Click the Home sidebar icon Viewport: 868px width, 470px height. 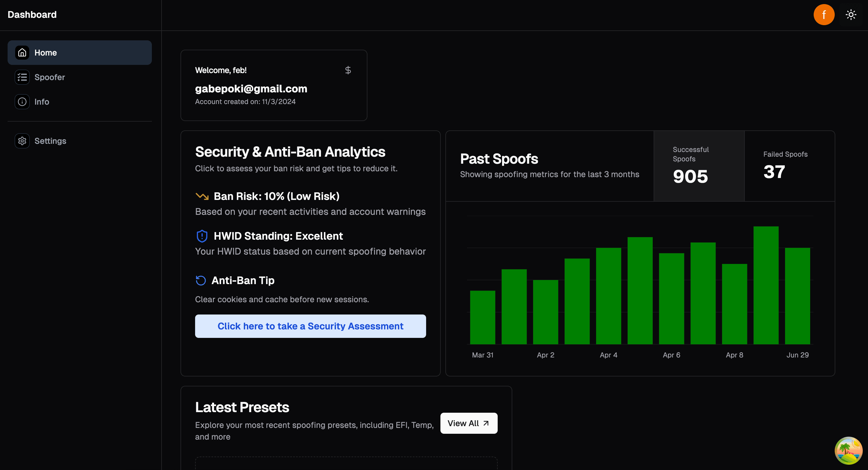[x=21, y=52]
